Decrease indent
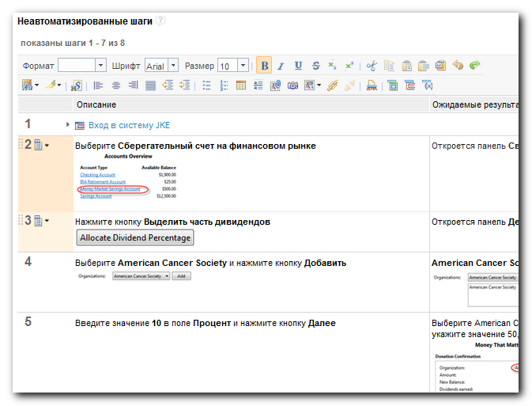This screenshot has width=532, height=406. 168,85
